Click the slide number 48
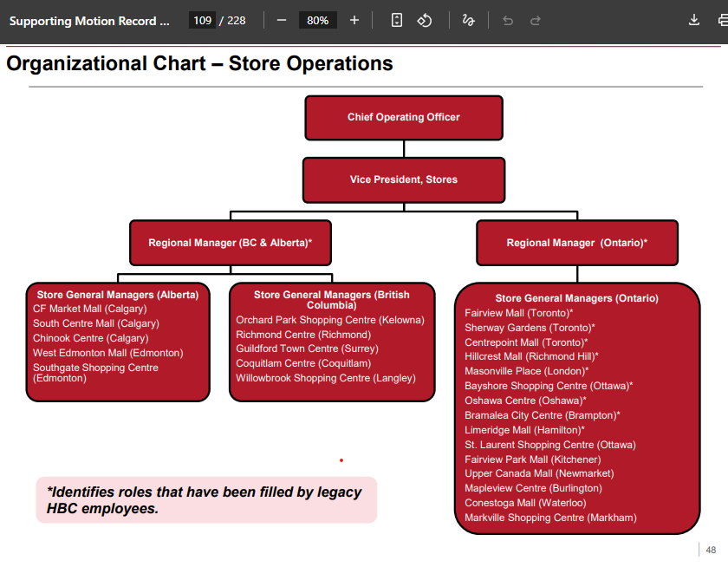728x567 pixels. coord(711,551)
